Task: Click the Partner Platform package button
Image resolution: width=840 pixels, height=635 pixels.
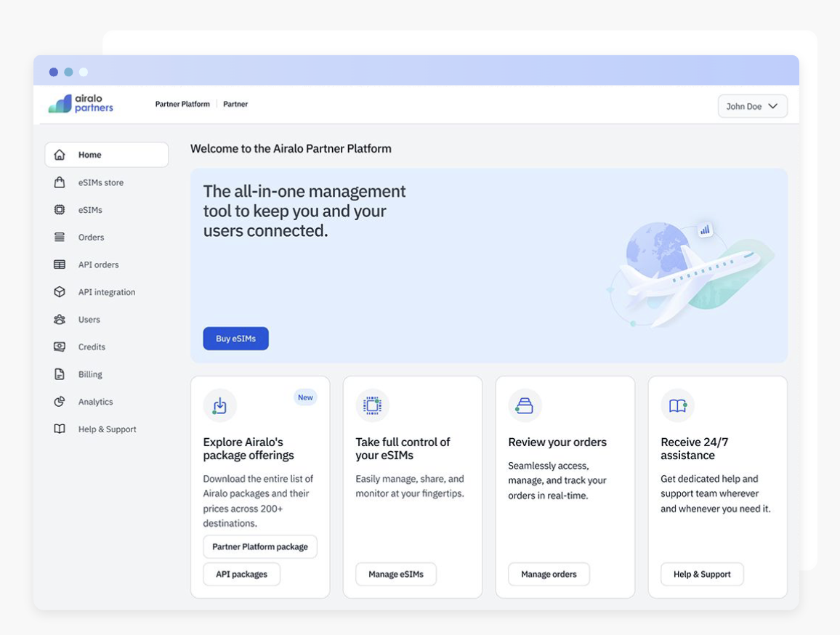Action: pos(260,546)
